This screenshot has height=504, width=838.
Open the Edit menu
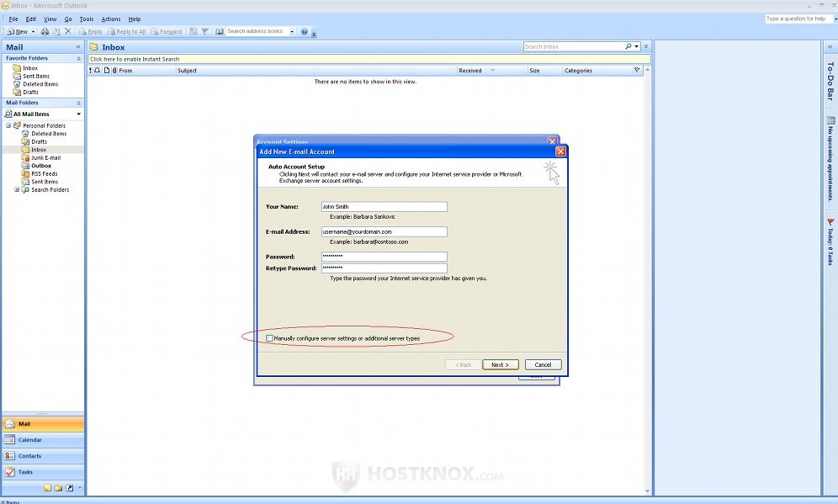tap(31, 19)
